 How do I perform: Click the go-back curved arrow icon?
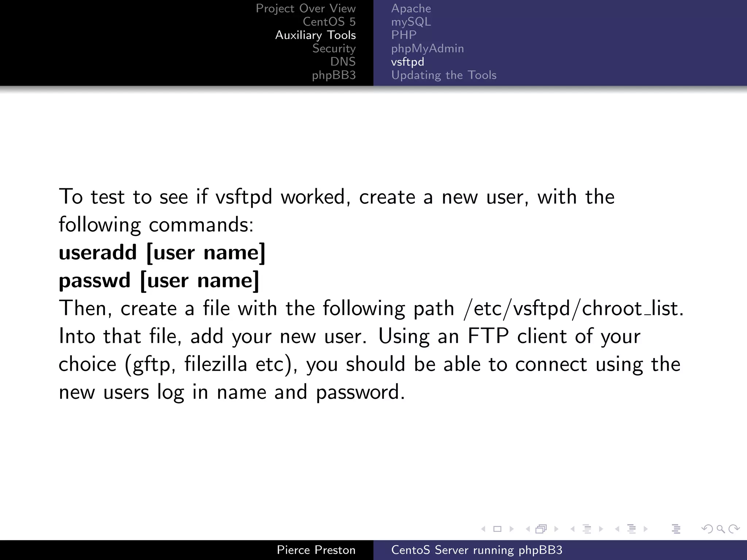point(707,529)
